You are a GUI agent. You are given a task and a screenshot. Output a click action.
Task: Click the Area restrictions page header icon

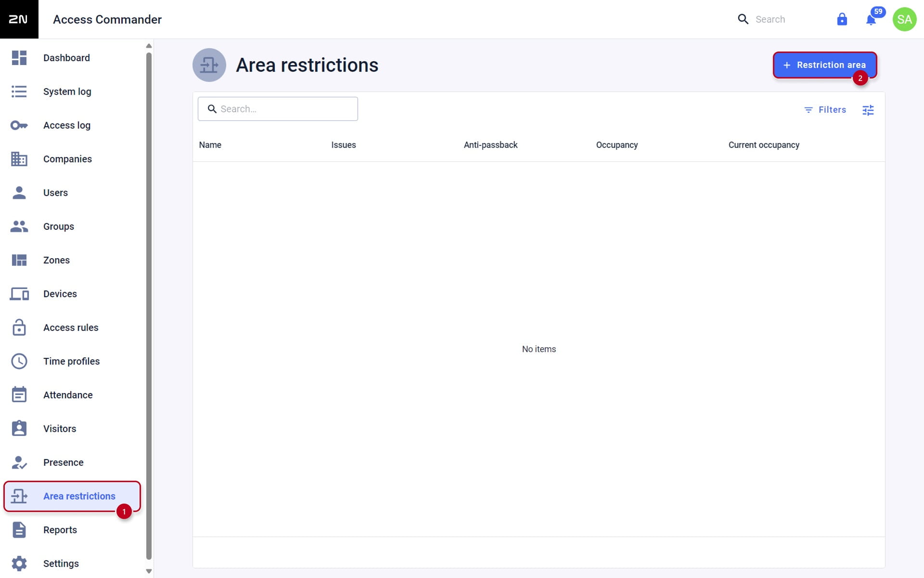pyautogui.click(x=209, y=65)
